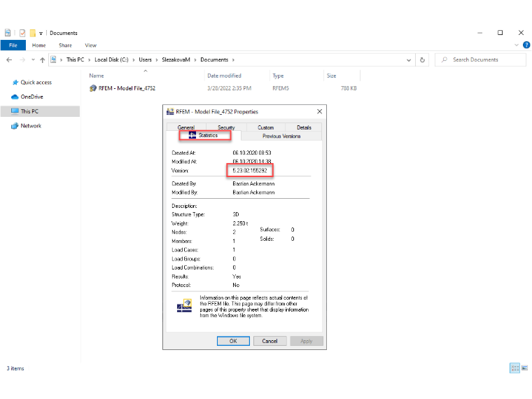Go up one folder level

(43, 60)
